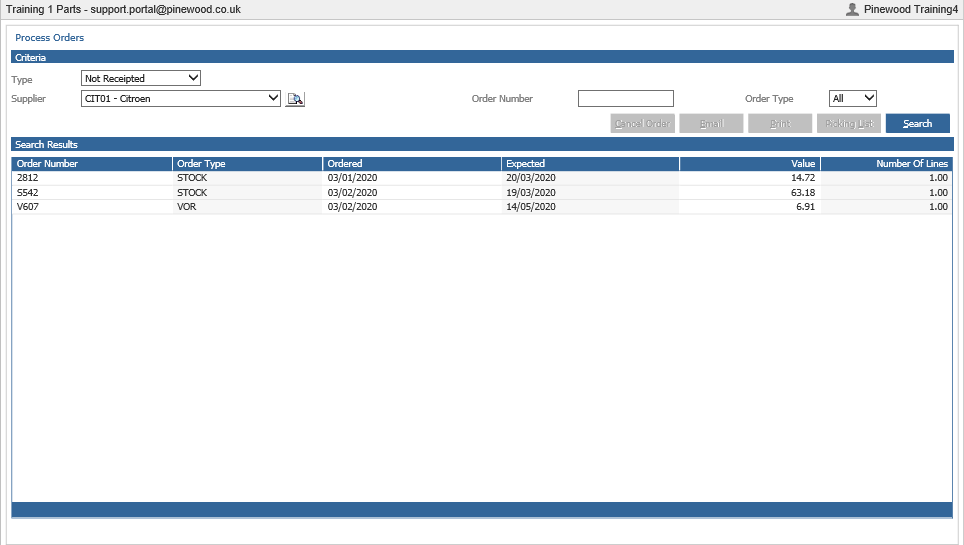Image resolution: width=964 pixels, height=545 pixels.
Task: Click the value 14.72 cell
Action: 750,178
